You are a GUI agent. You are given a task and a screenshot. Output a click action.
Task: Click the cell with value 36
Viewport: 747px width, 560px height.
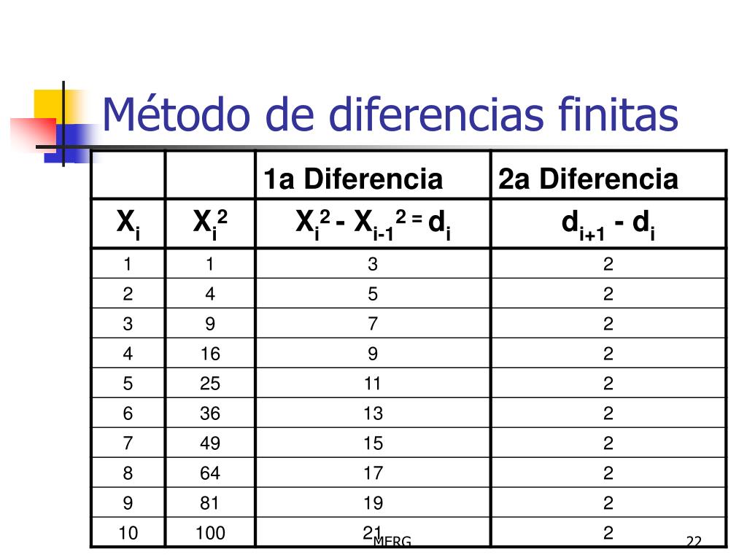[210, 413]
